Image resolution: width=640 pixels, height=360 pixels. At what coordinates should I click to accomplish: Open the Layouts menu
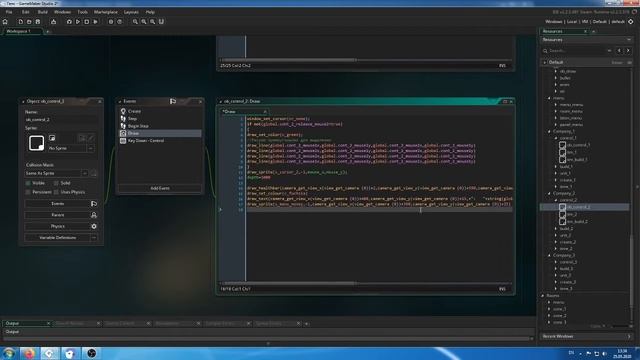click(x=131, y=12)
